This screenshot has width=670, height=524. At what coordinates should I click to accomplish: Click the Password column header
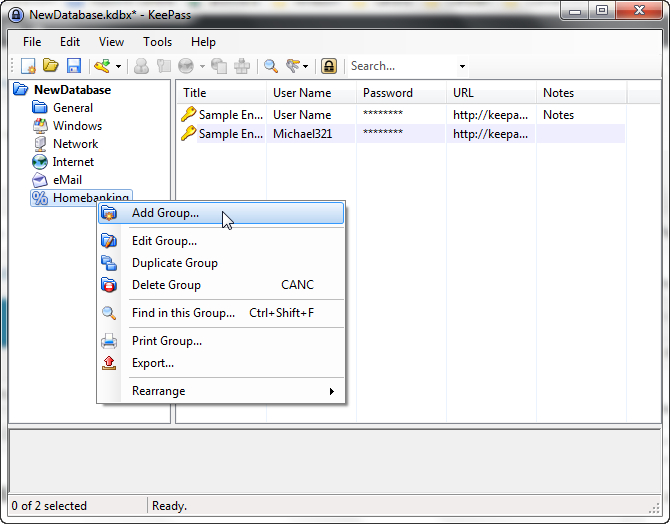[x=387, y=93]
